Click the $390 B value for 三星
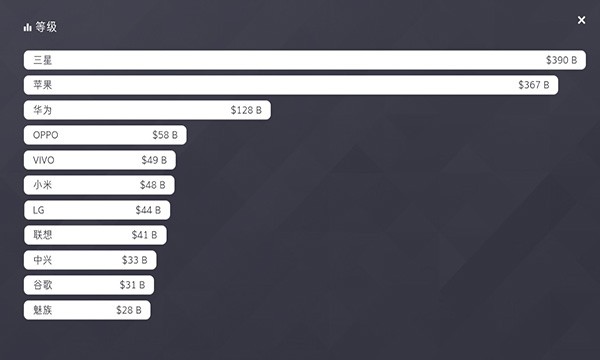Screen dimensions: 600x360 561,60
